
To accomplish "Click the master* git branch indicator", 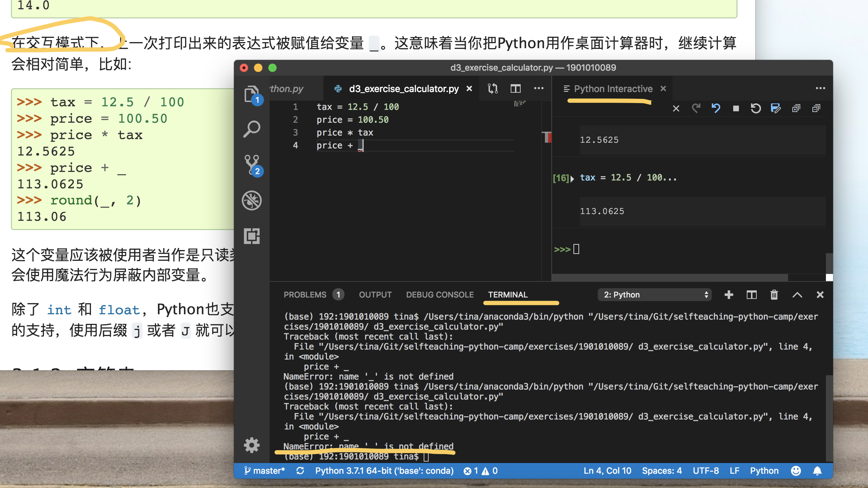I will click(265, 471).
